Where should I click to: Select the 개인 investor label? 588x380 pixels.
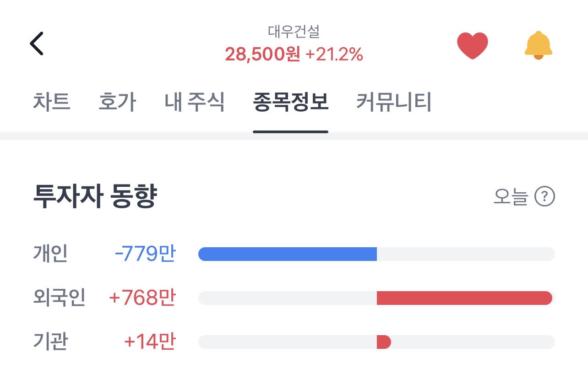pyautogui.click(x=50, y=254)
